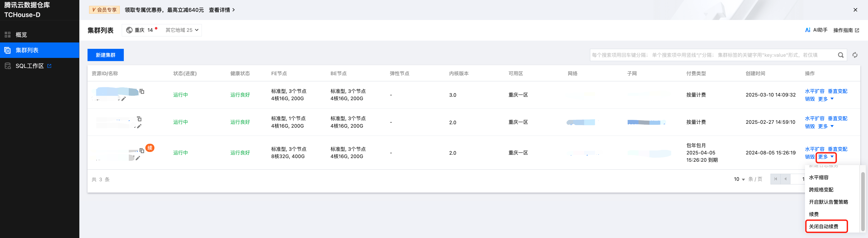Click the search magnifier icon
This screenshot has height=238, width=868.
point(841,55)
